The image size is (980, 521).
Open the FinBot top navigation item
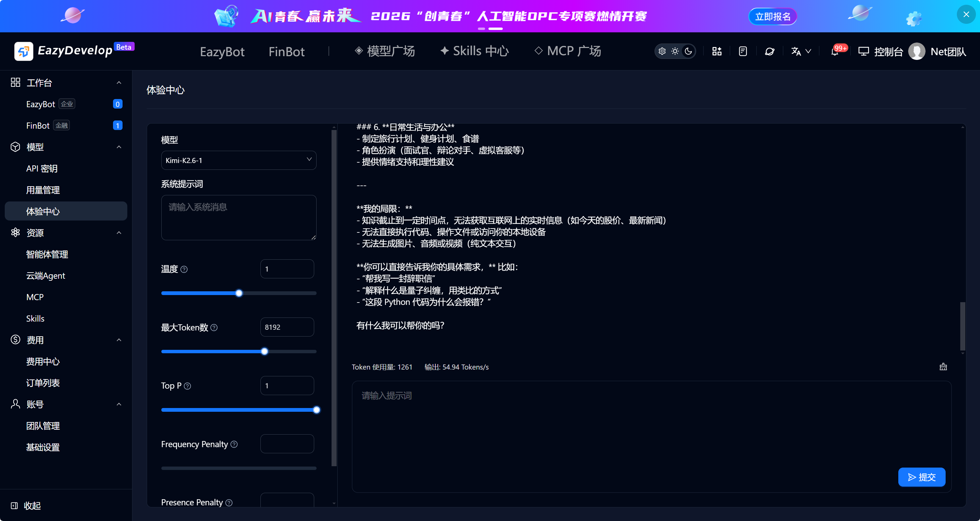tap(287, 51)
